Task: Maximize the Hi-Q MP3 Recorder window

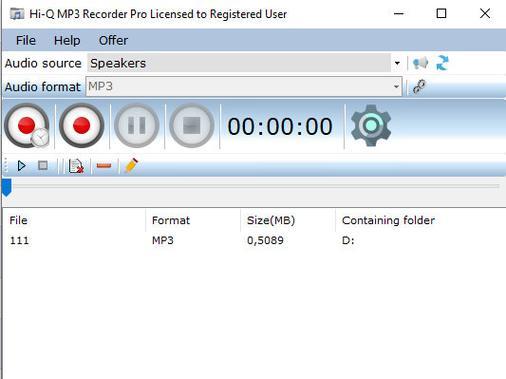Action: [x=441, y=14]
